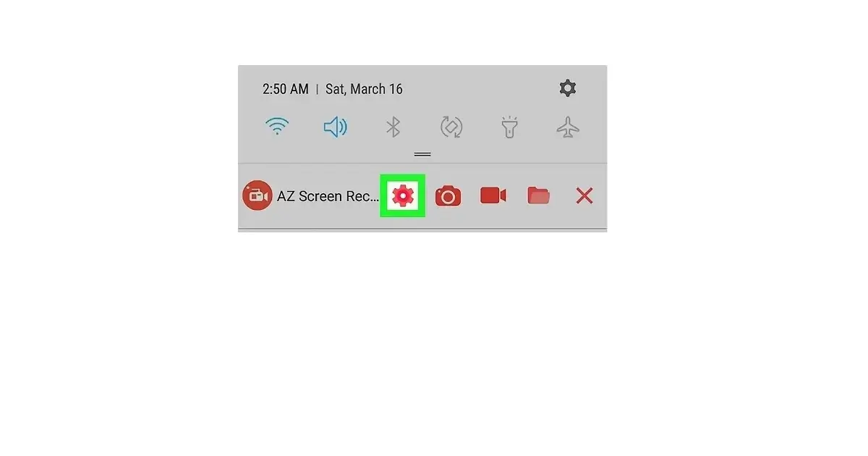868x456 pixels.
Task: Open system settings gear in header
Action: (568, 88)
